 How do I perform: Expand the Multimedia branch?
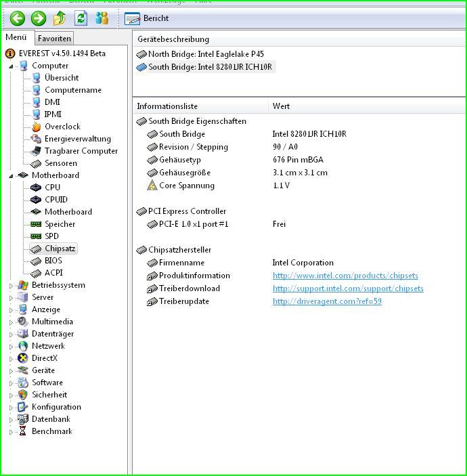11,322
